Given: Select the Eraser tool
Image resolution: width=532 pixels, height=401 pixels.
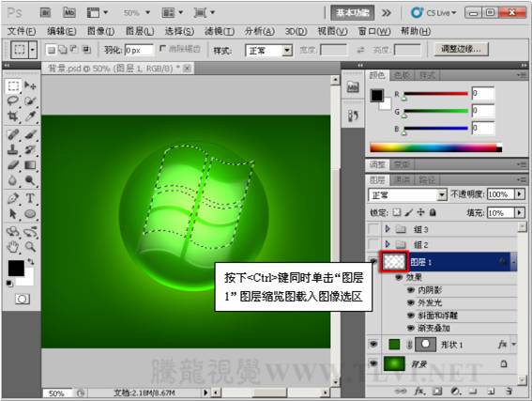Looking at the screenshot, I should point(13,165).
